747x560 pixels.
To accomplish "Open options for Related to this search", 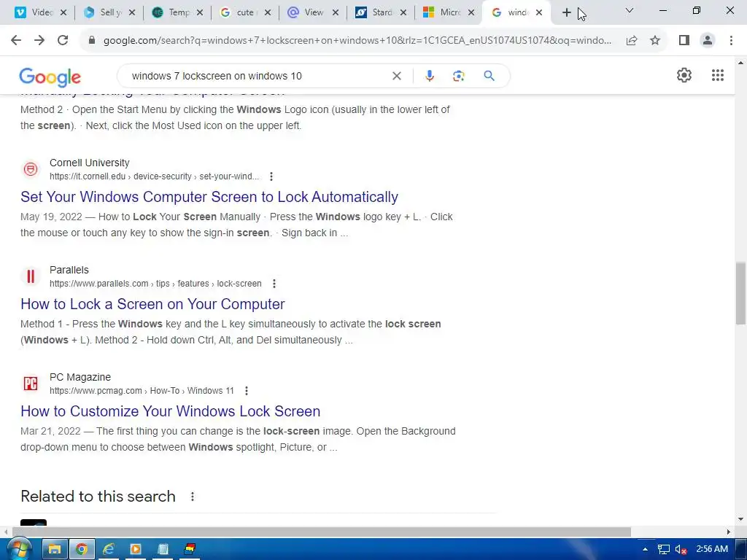I will click(x=193, y=496).
